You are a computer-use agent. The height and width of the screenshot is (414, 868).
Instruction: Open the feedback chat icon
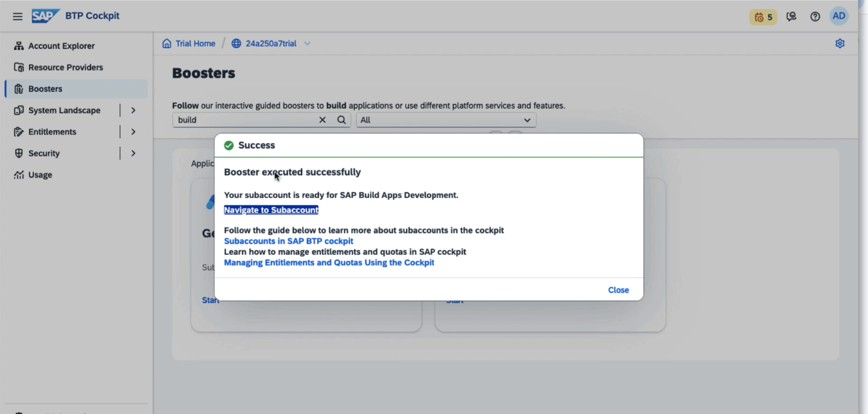tap(791, 17)
